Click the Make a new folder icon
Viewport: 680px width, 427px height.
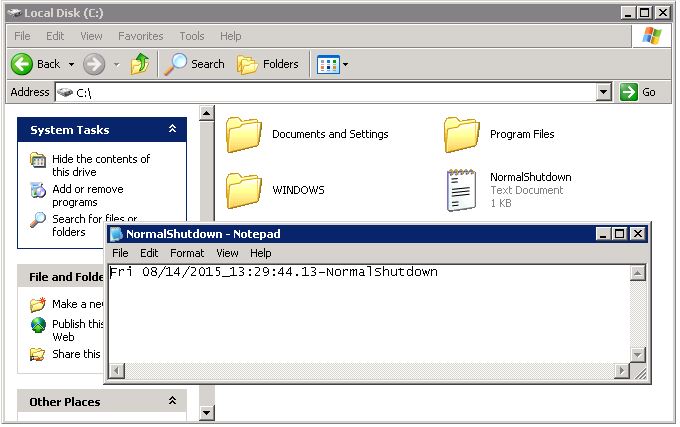coord(38,304)
